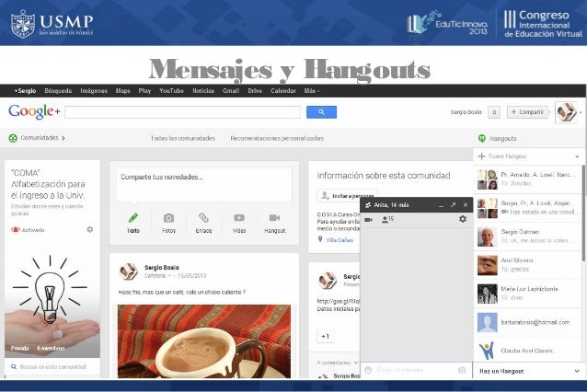Click the Sergio Bosio name near top right
The width and height of the screenshot is (587, 392).
coord(466,112)
